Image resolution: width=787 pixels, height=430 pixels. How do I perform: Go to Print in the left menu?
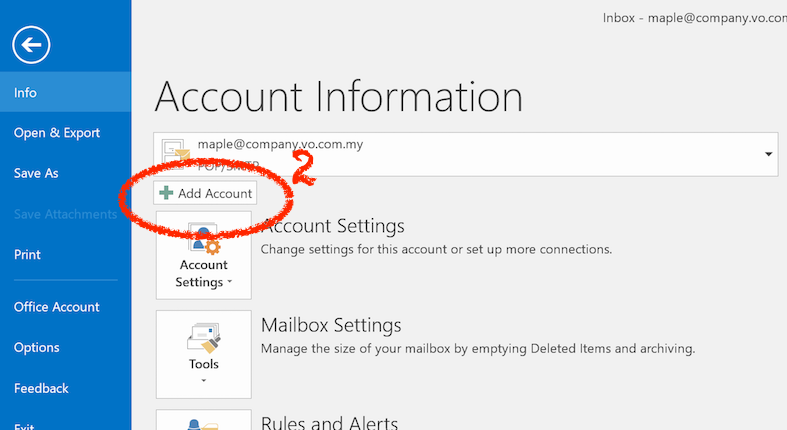coord(27,255)
